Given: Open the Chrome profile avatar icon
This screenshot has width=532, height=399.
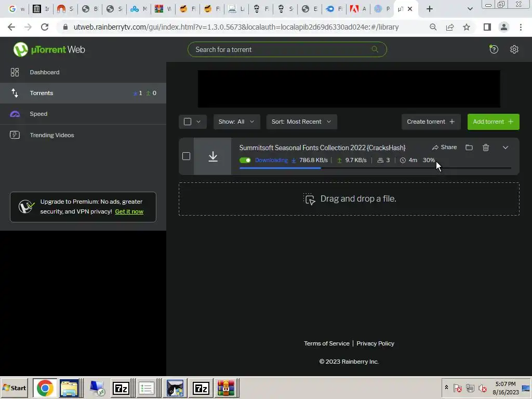Looking at the screenshot, I should click(x=504, y=27).
